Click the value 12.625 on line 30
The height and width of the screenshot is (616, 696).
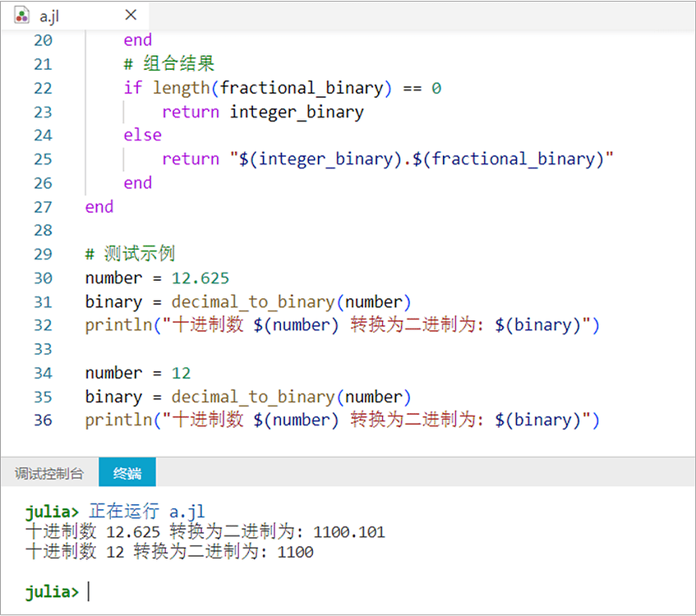201,278
